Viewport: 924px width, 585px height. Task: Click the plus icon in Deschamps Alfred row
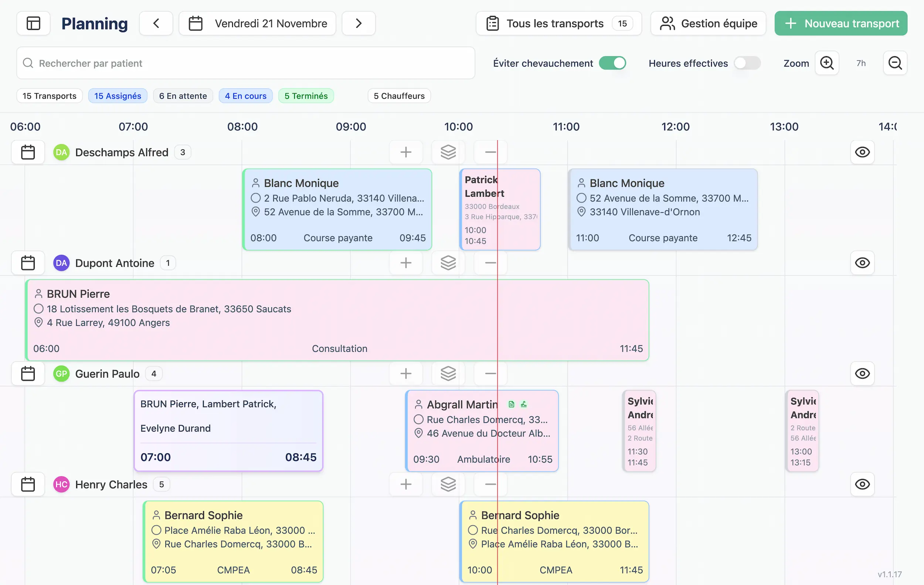[405, 152]
